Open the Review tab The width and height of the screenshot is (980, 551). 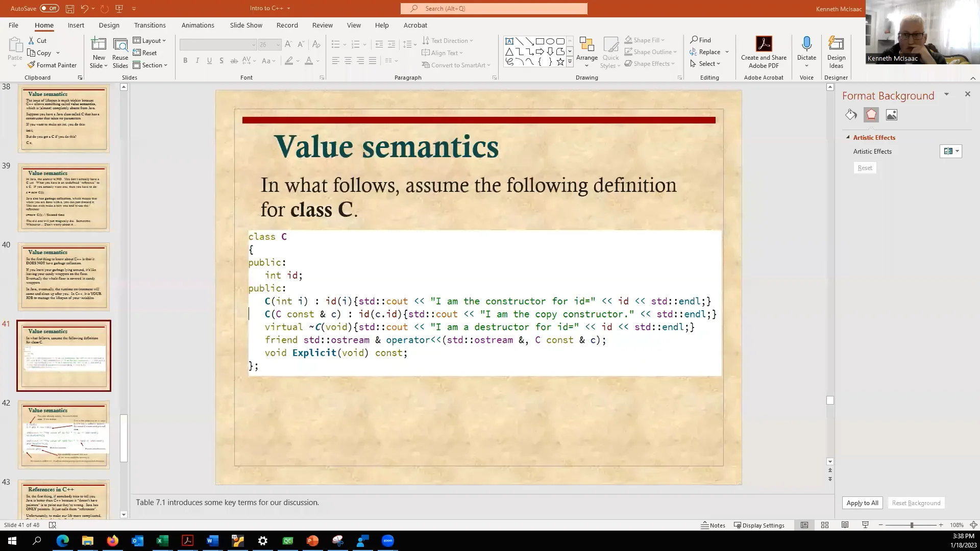click(322, 25)
